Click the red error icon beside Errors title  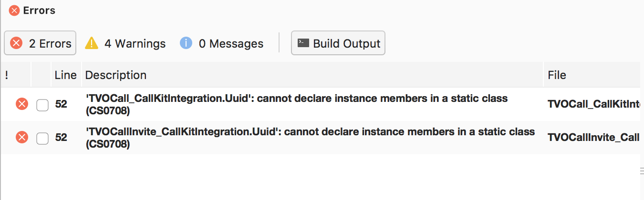[x=14, y=10]
